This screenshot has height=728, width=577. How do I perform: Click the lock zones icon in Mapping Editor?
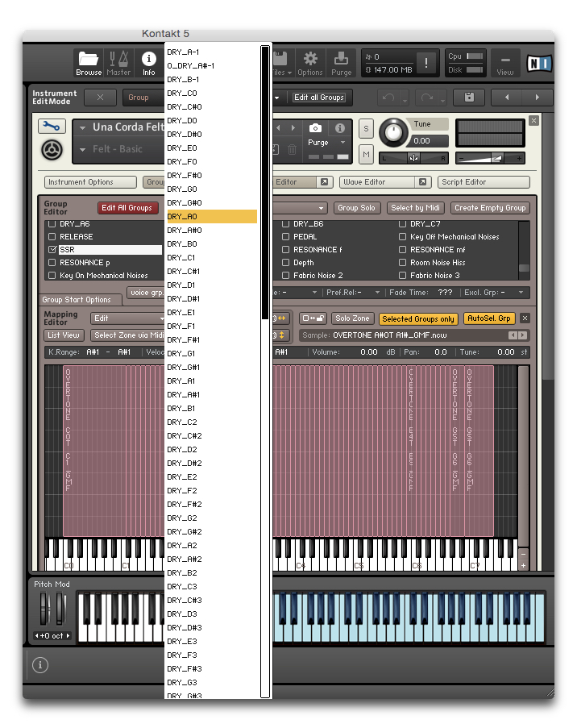point(313,318)
